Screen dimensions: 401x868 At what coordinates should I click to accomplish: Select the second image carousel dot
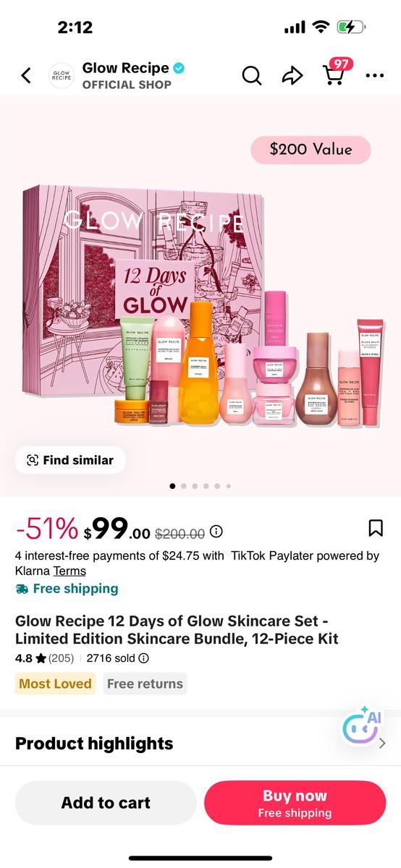(x=184, y=486)
